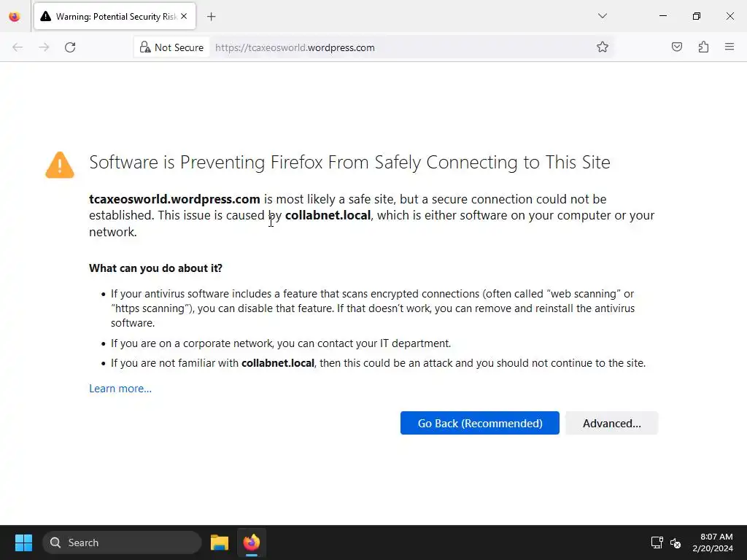Click the page heading about Firefox safely connecting
The height and width of the screenshot is (560, 747).
[x=349, y=163]
